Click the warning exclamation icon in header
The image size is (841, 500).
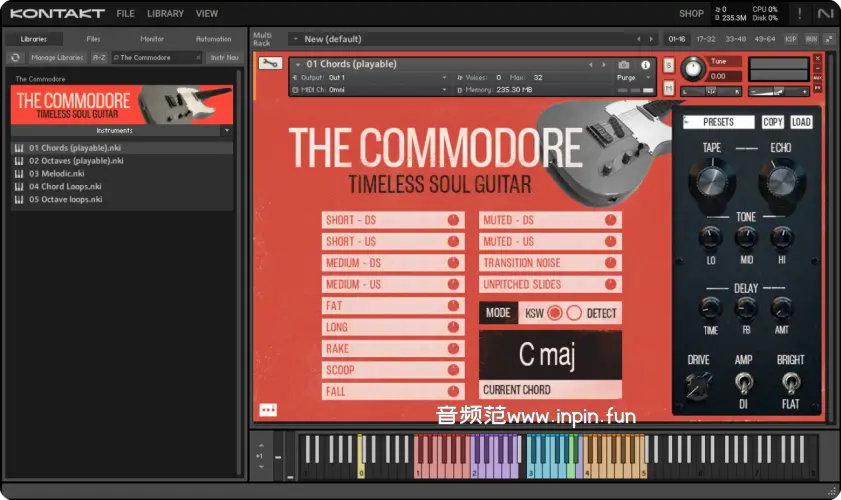coord(799,13)
